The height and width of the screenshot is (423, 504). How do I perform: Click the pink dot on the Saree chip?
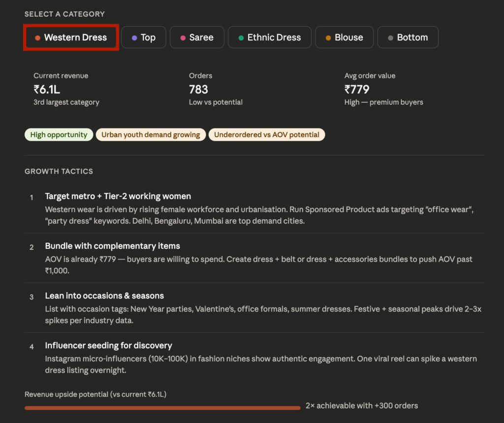point(182,37)
